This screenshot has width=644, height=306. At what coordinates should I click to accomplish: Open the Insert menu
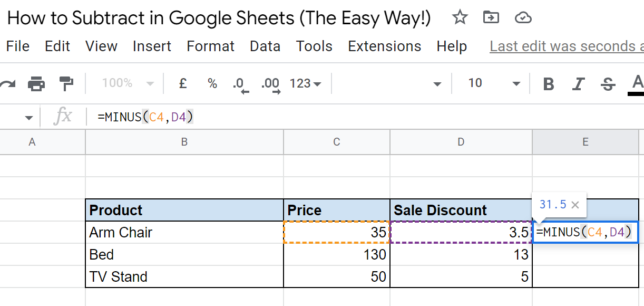[x=152, y=46]
